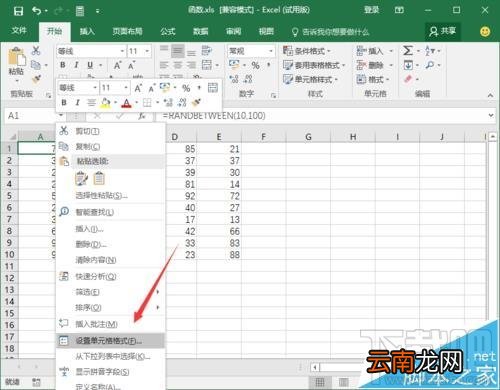Click the Fill down icon in editing group
This screenshot has width=500, height=390.
(x=408, y=65)
